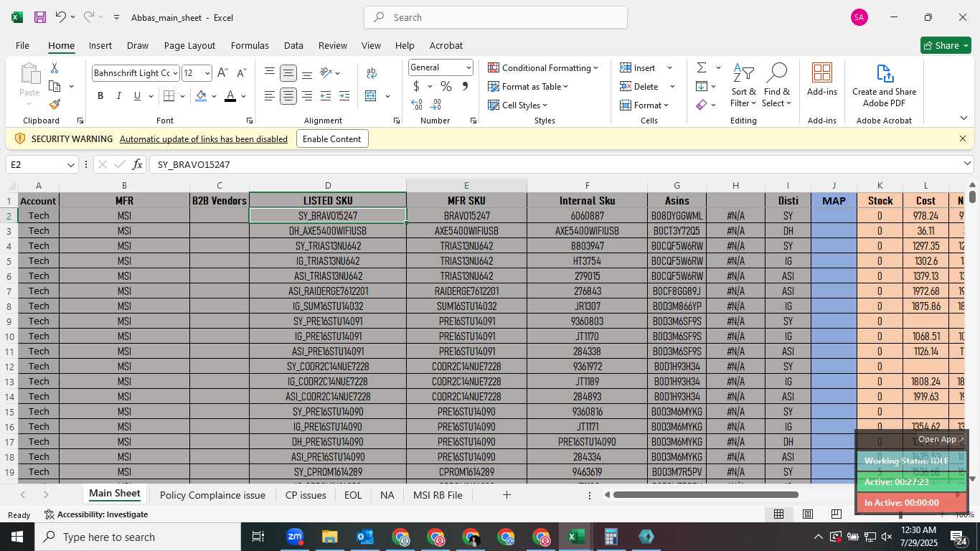The image size is (980, 551).
Task: Click the Search box in title bar
Action: coord(496,17)
